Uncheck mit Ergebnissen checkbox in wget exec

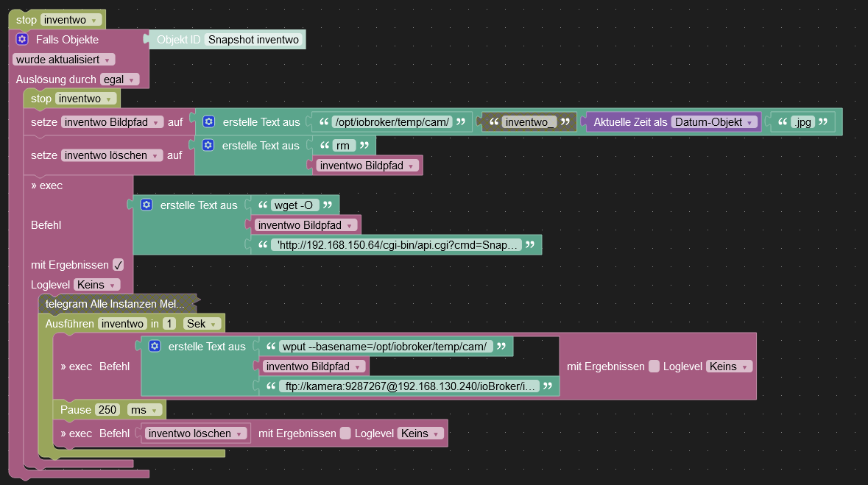click(x=118, y=265)
